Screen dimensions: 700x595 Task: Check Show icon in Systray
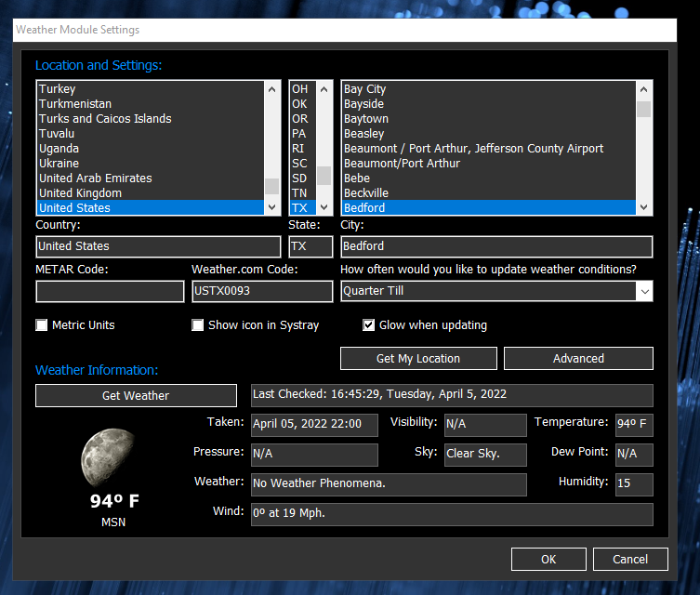[198, 325]
